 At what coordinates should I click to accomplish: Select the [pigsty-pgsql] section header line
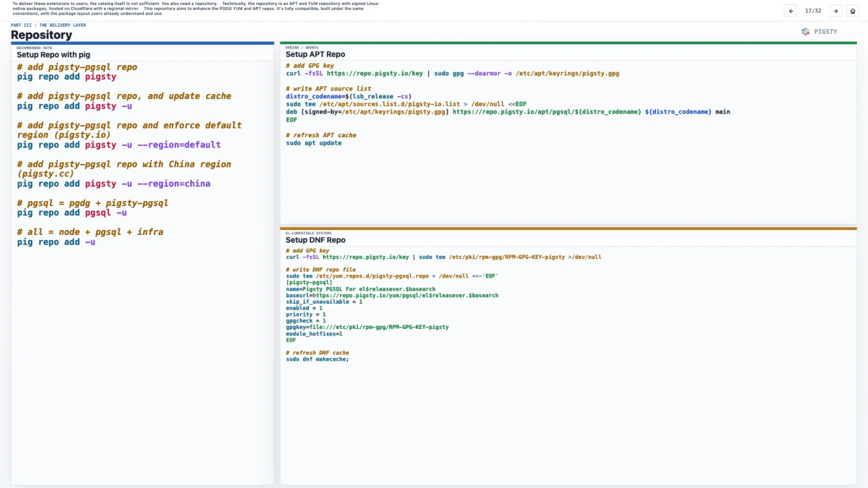pos(309,283)
